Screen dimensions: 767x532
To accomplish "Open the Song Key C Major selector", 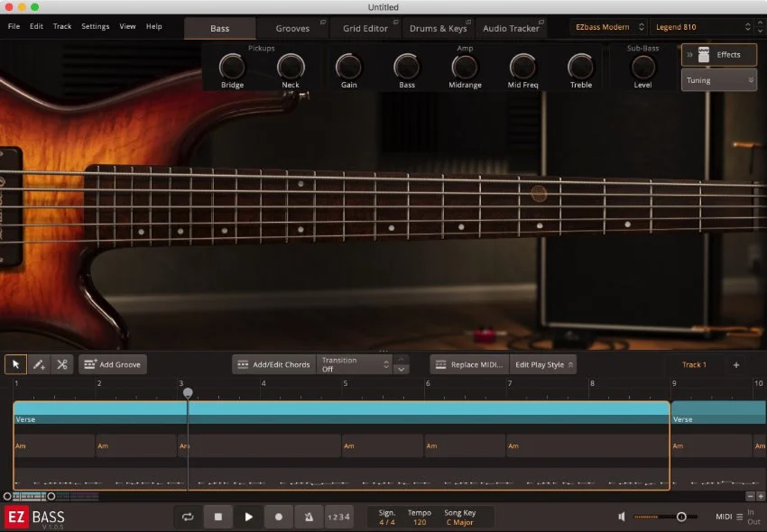I will 460,522.
